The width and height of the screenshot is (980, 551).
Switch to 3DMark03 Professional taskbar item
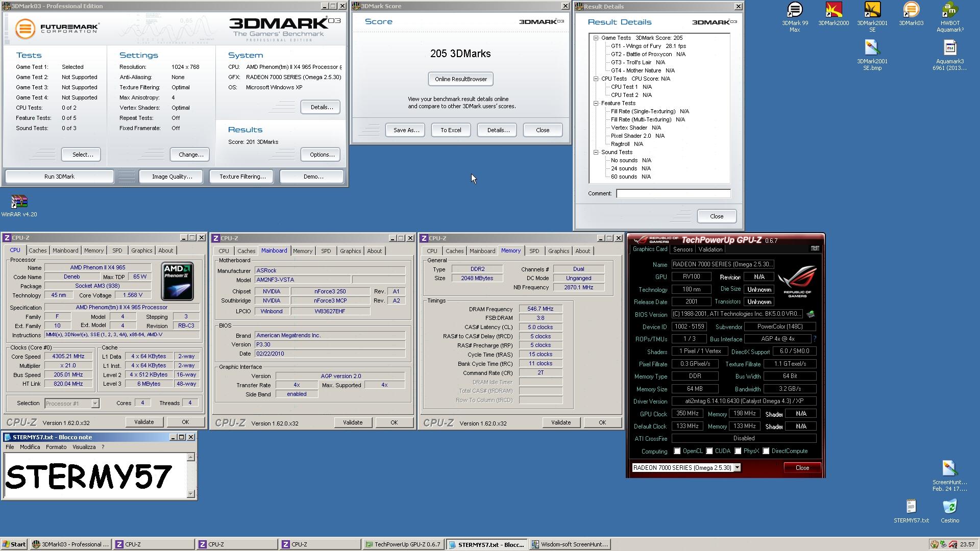70,544
